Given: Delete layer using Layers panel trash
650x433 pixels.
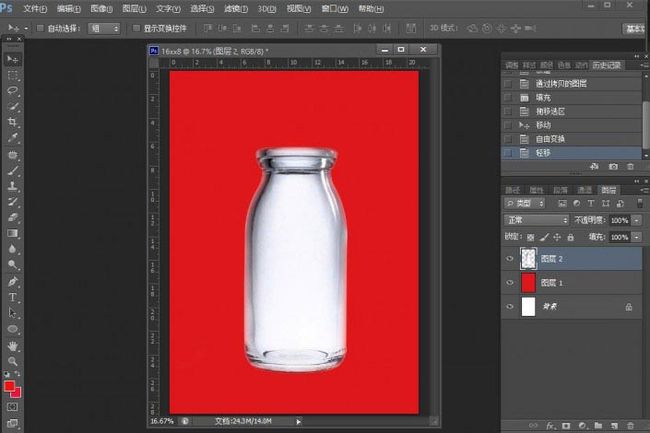Looking at the screenshot, I should pyautogui.click(x=631, y=426).
